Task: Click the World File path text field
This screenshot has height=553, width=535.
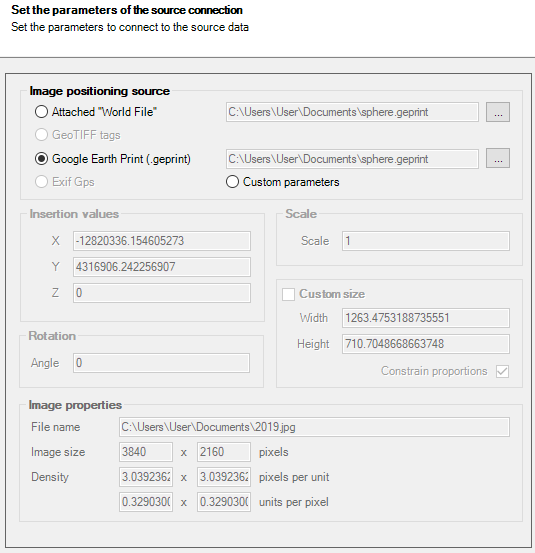Action: tap(352, 112)
